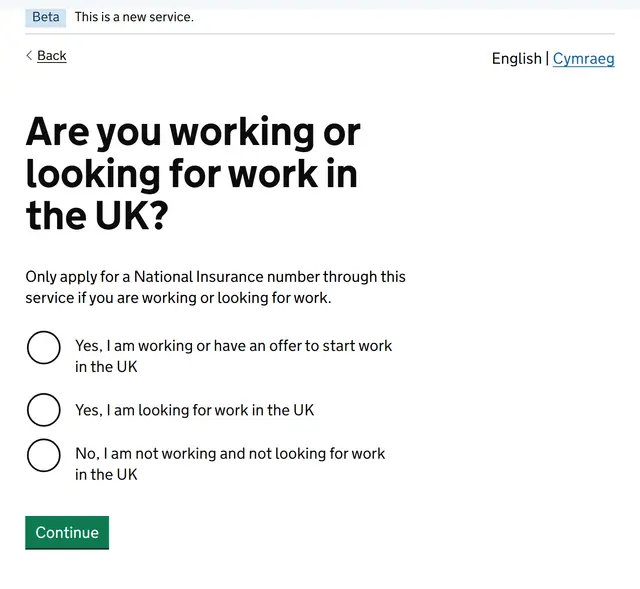Click the 'This is a new service.' banner text
Viewport: 640px width, 589px height.
pyautogui.click(x=134, y=17)
